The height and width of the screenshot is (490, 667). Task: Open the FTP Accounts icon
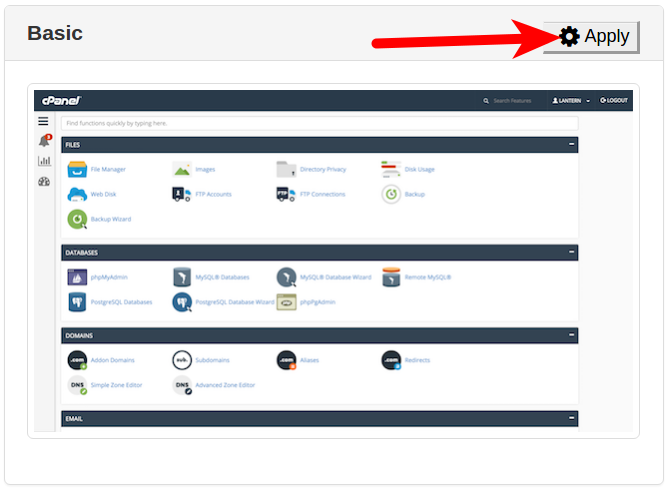(x=182, y=194)
